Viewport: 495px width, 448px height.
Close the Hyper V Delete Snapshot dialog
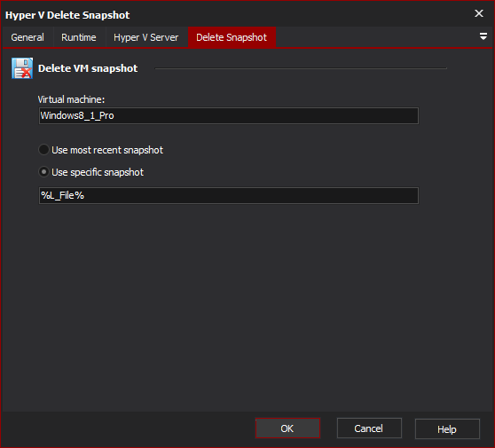pyautogui.click(x=479, y=13)
